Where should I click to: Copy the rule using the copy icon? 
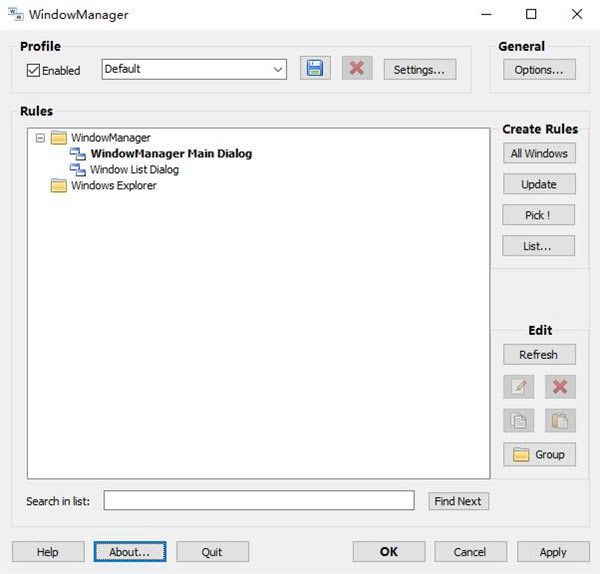click(x=518, y=421)
